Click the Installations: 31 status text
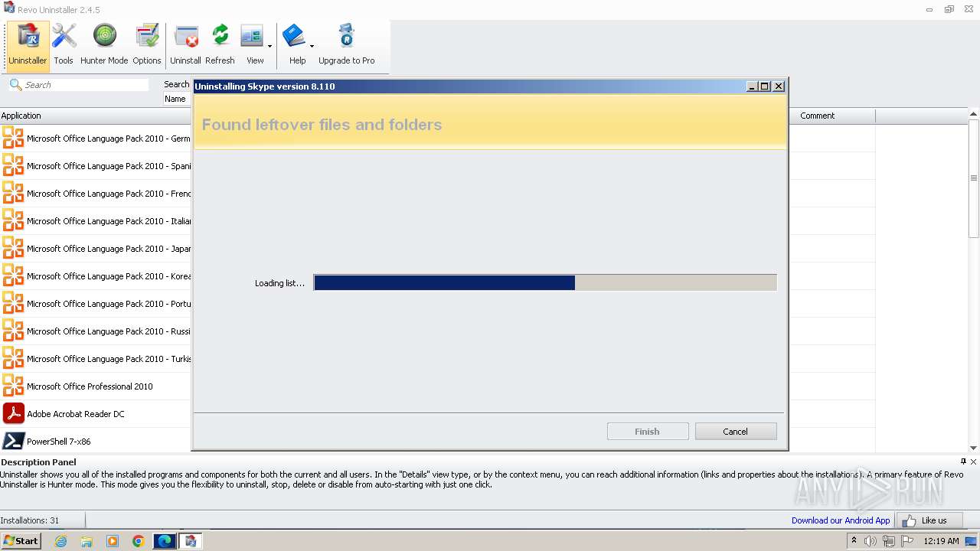 [30, 520]
